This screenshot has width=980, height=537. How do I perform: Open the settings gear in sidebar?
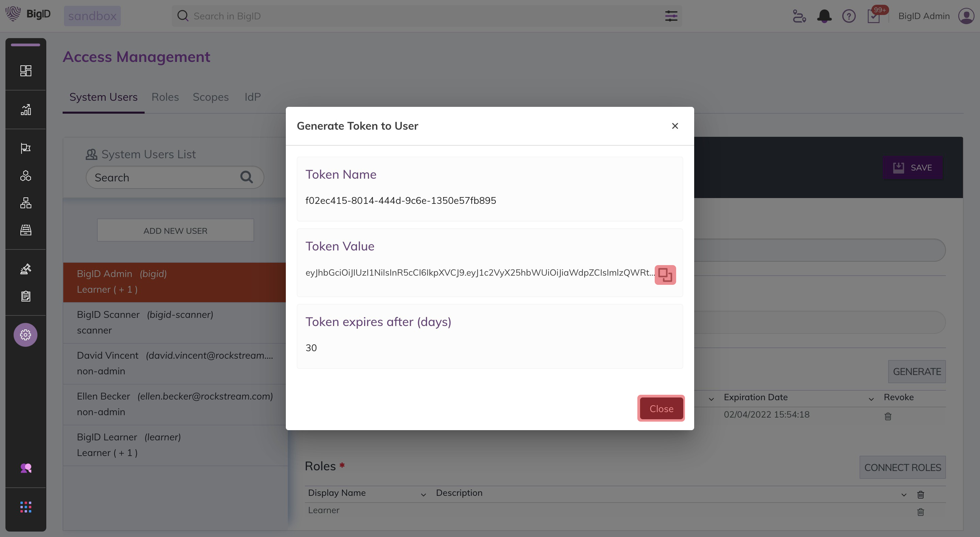[26, 335]
